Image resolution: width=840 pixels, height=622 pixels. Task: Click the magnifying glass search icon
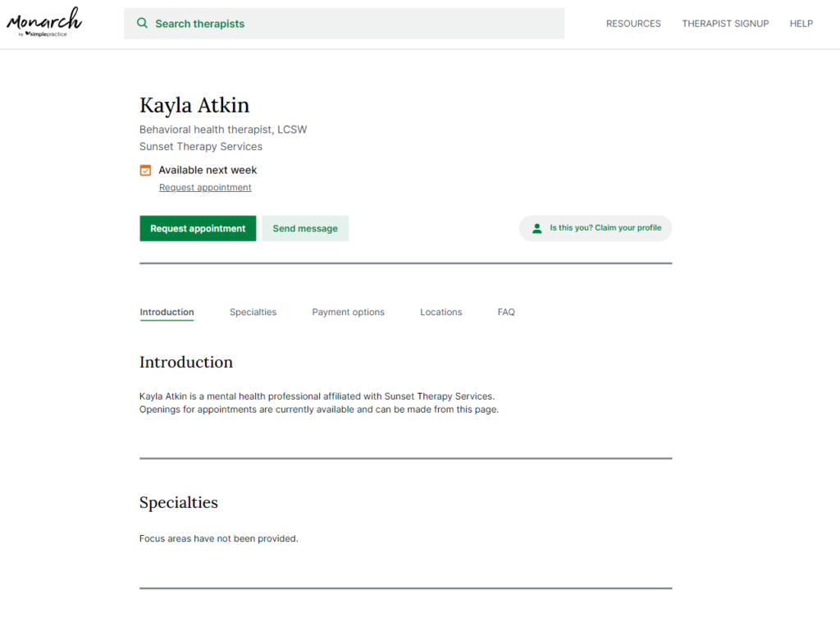143,24
